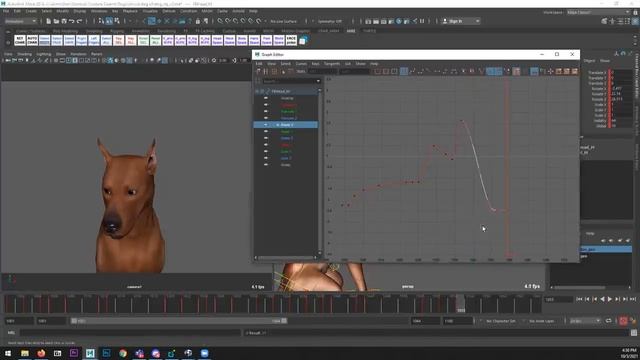Click the play forwards button
Viewport: 640px width, 360px height.
click(x=610, y=299)
